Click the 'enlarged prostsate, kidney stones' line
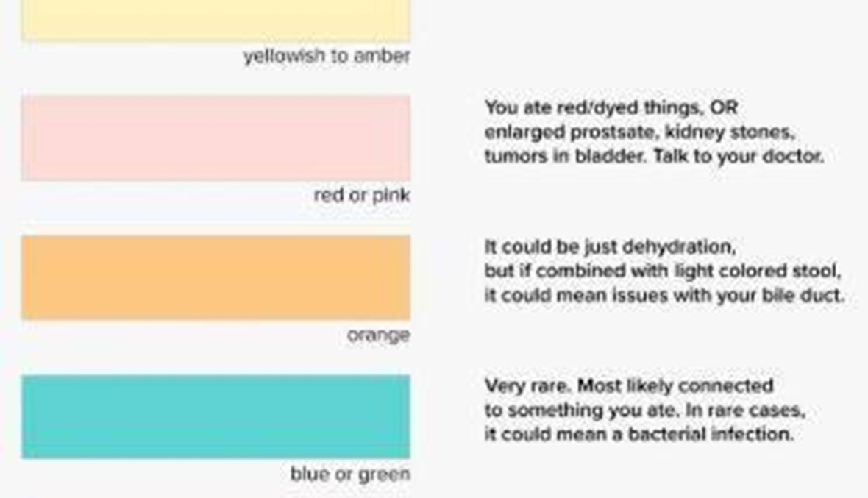Screen dimensions: 868x498 click(640, 132)
